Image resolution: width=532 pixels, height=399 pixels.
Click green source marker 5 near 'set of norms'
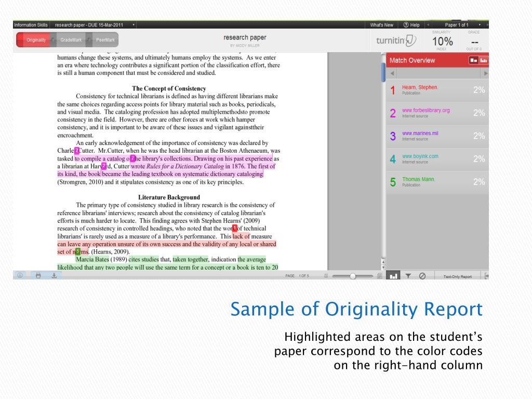(x=78, y=251)
